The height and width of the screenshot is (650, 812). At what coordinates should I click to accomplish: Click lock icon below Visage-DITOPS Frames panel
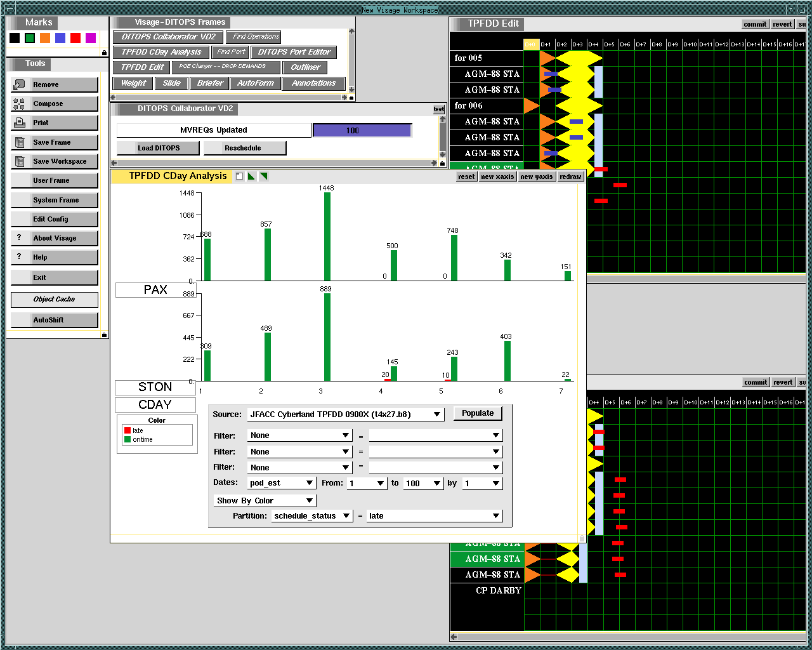click(351, 98)
